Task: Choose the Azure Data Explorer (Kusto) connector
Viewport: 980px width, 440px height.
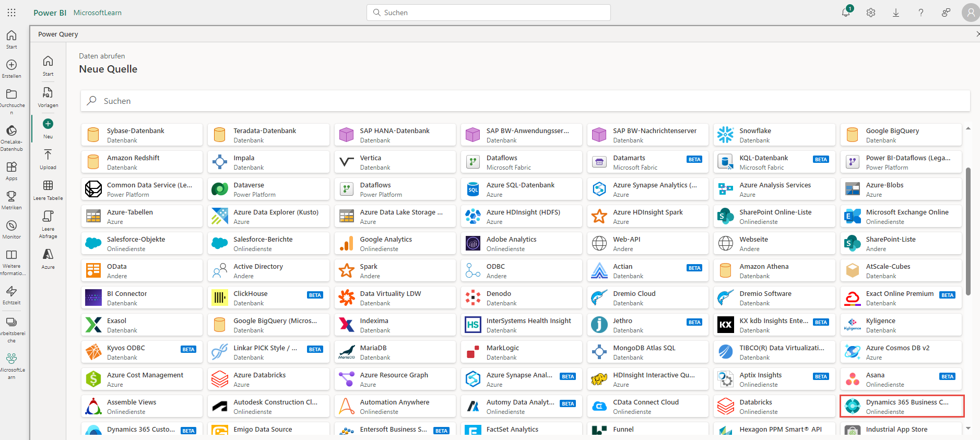Action: (x=268, y=216)
